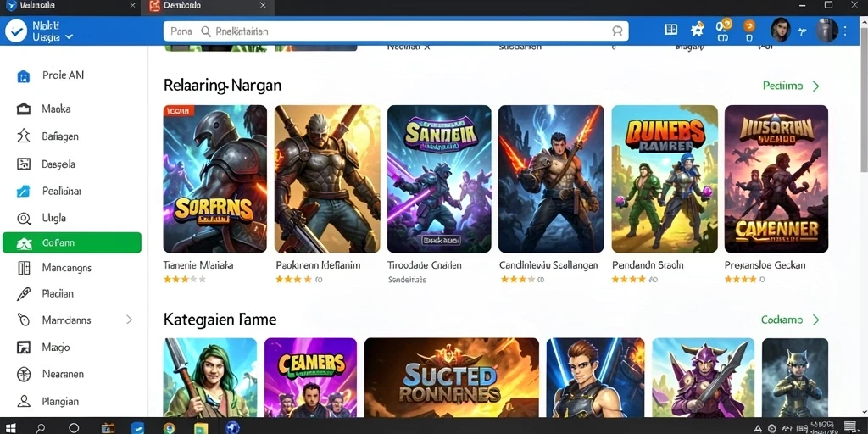868x434 pixels.
Task: Click the Maoka sidebar icon
Action: coord(23,109)
